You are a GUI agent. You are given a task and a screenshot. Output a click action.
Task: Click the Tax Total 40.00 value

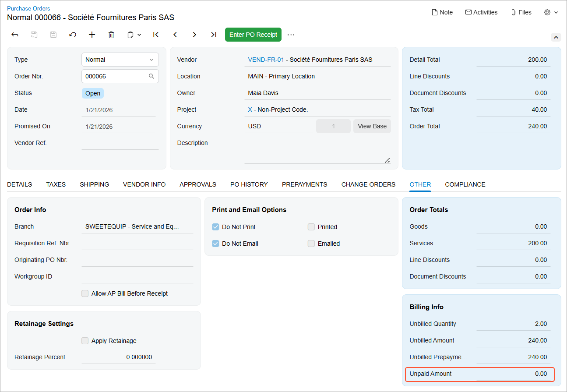pos(539,109)
